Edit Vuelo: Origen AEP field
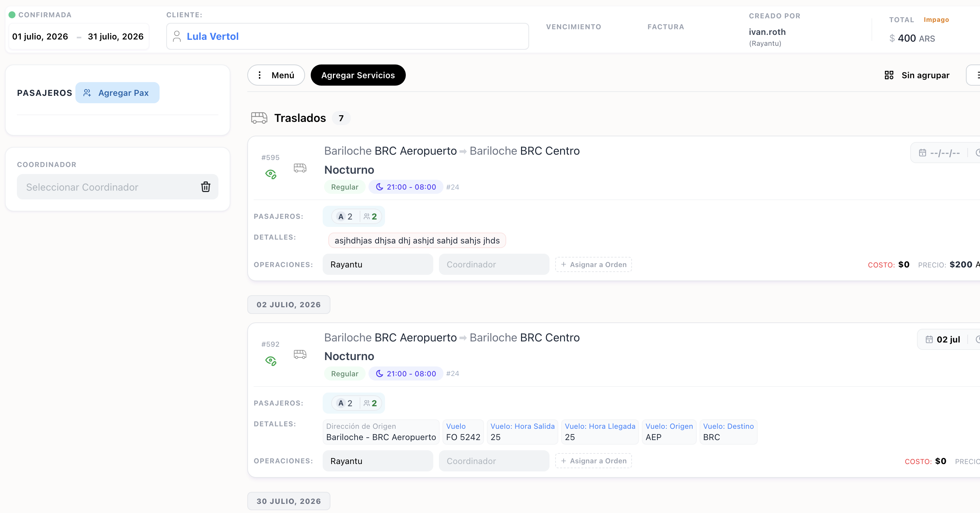This screenshot has width=980, height=513. 669,432
